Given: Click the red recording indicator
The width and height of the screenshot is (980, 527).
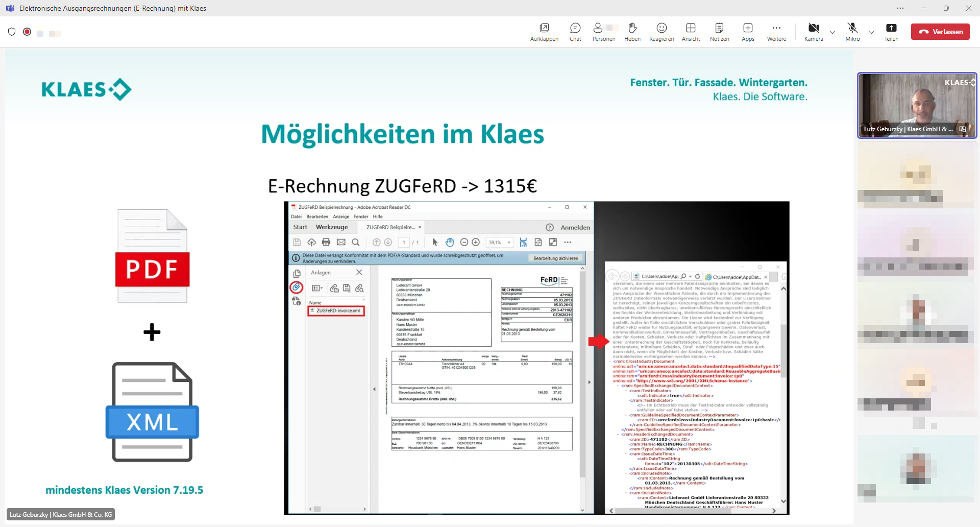Looking at the screenshot, I should click(27, 32).
